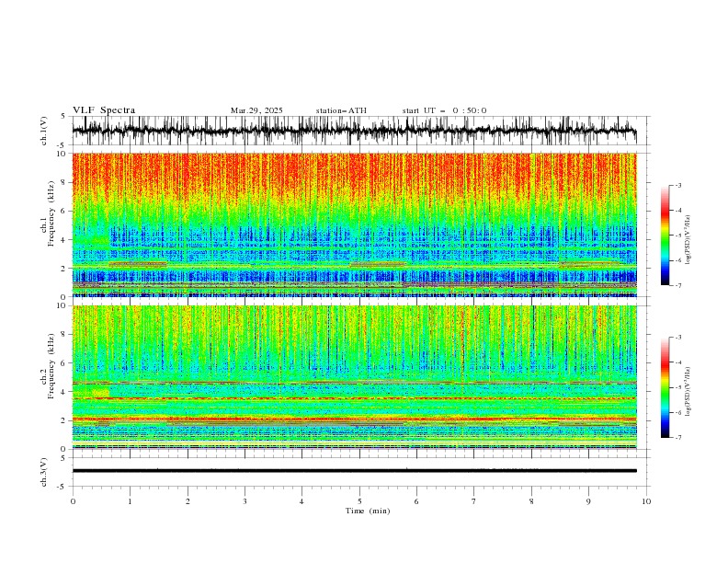Click the ch.2 'Frequency (kHz)' axis label
This screenshot has height=563, width=728.
pyautogui.click(x=51, y=365)
